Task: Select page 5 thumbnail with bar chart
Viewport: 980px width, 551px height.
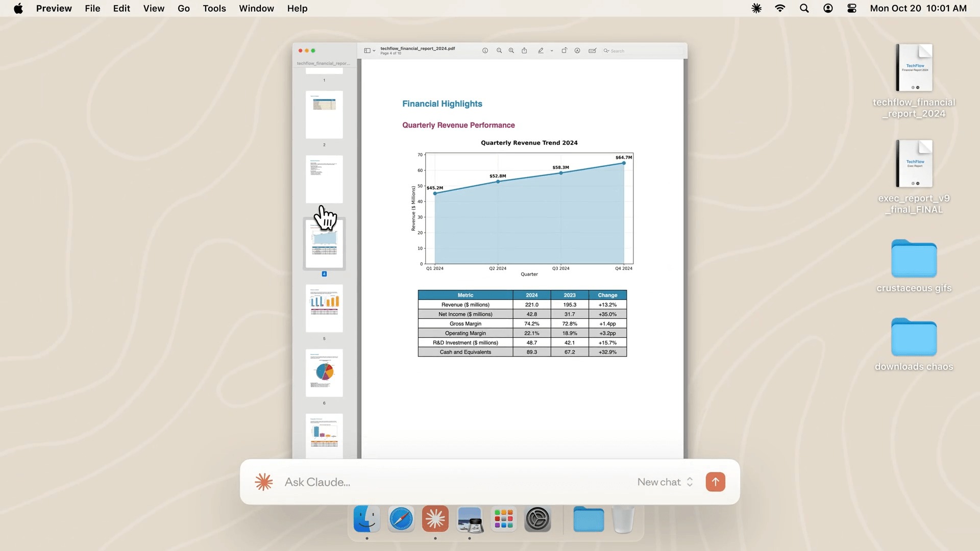Action: point(324,308)
